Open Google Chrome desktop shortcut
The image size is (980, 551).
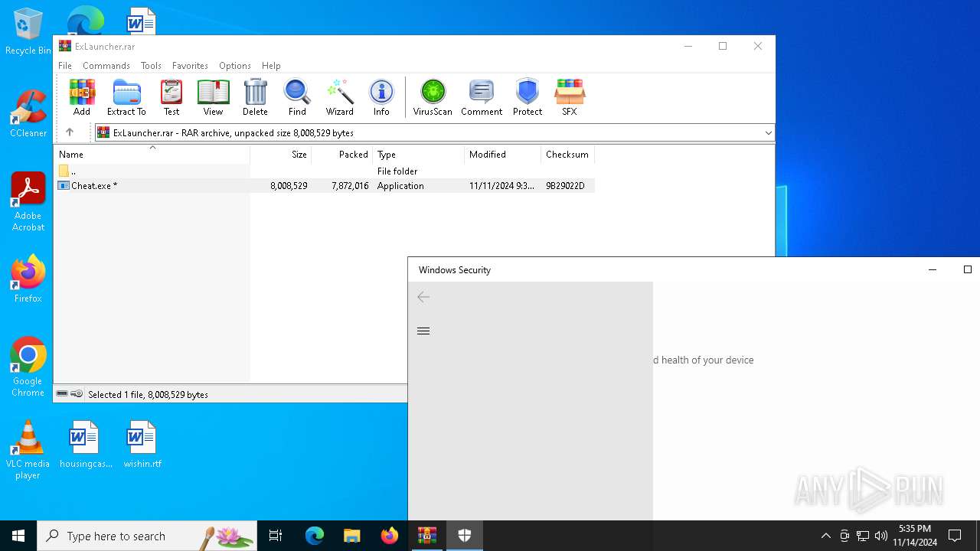[28, 367]
